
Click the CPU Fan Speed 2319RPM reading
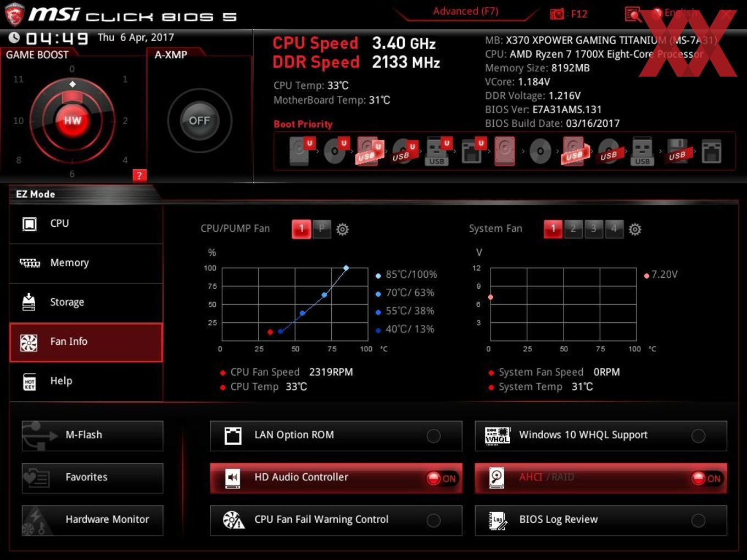pos(292,372)
